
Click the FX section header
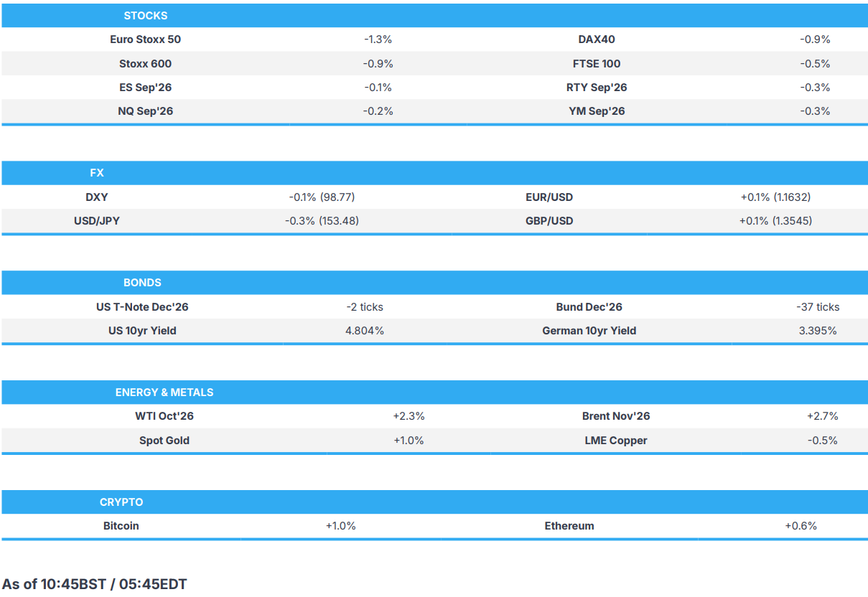click(x=97, y=173)
